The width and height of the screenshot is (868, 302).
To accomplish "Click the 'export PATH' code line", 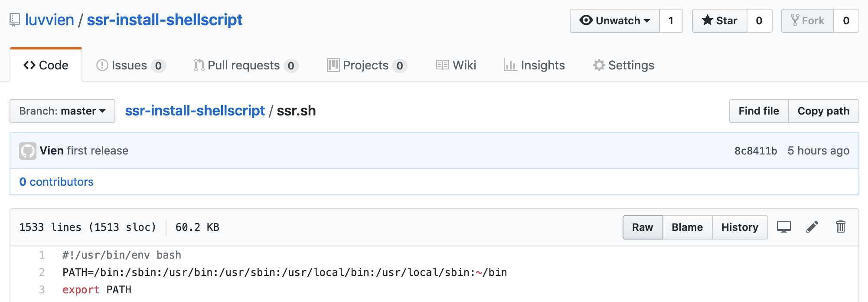I will click(97, 290).
